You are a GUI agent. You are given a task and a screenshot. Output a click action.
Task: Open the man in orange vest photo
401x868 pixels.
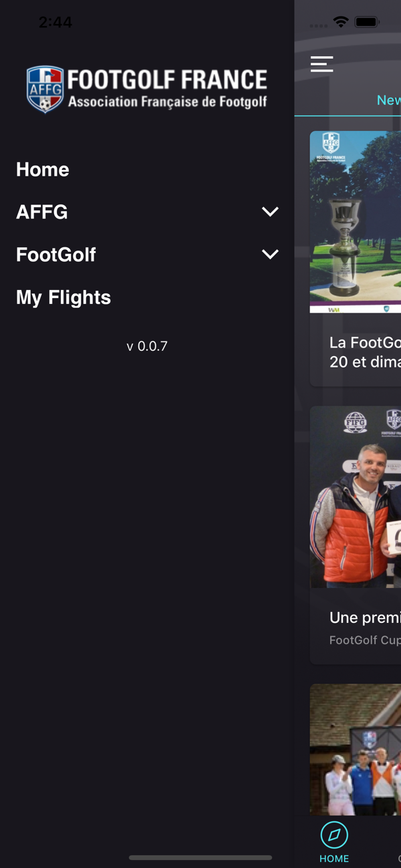pyautogui.click(x=356, y=497)
